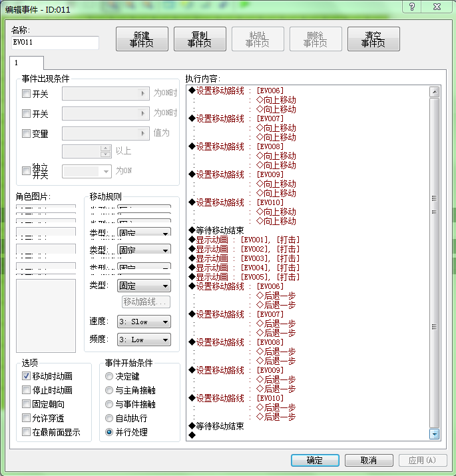This screenshot has height=476, width=456.
Task: Open the 变量 selector arrow field
Action: click(x=106, y=133)
